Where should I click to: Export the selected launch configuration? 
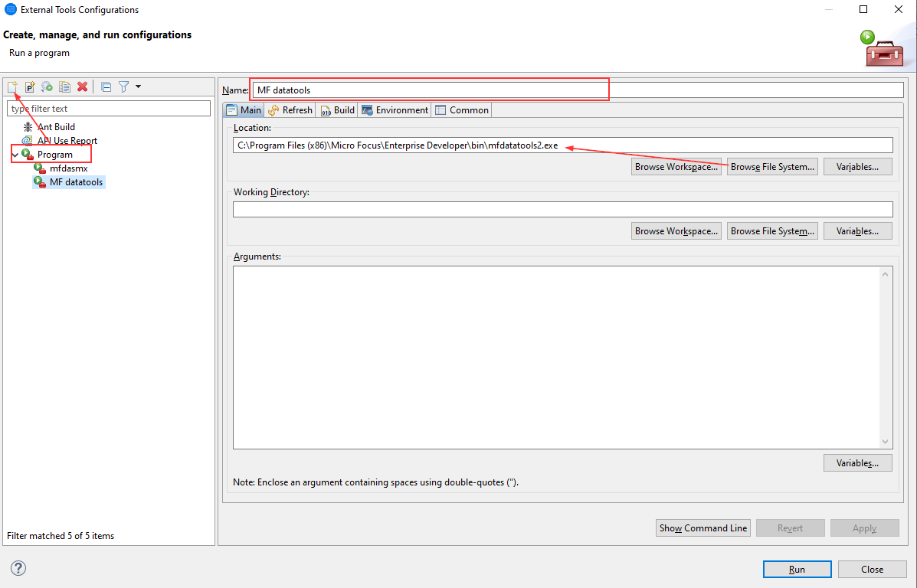47,87
